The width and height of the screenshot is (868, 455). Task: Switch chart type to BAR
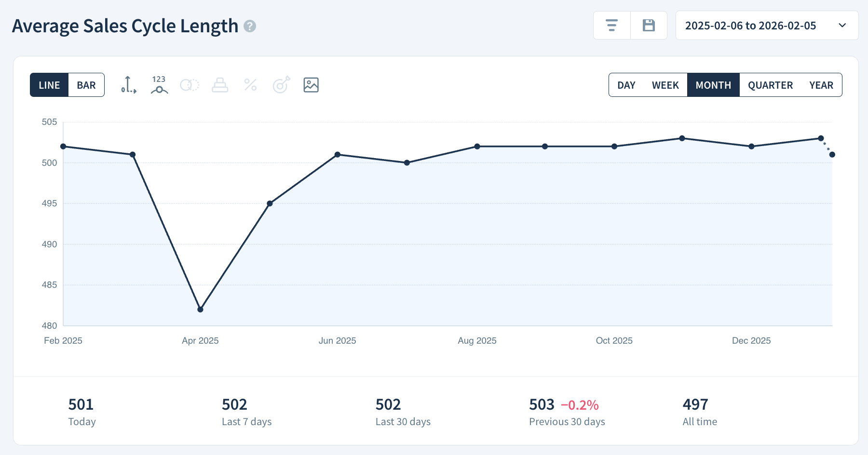[x=86, y=84]
